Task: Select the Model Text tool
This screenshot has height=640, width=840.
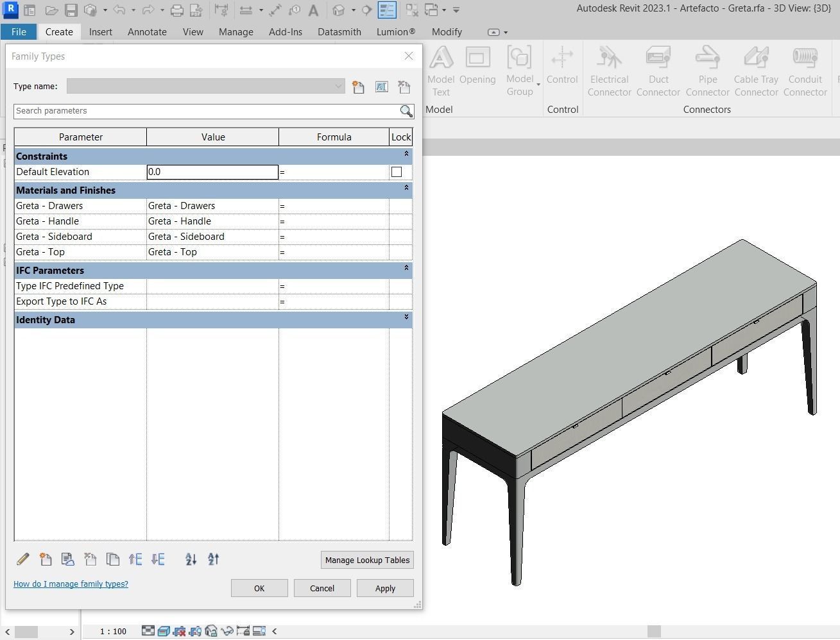Action: 441,71
